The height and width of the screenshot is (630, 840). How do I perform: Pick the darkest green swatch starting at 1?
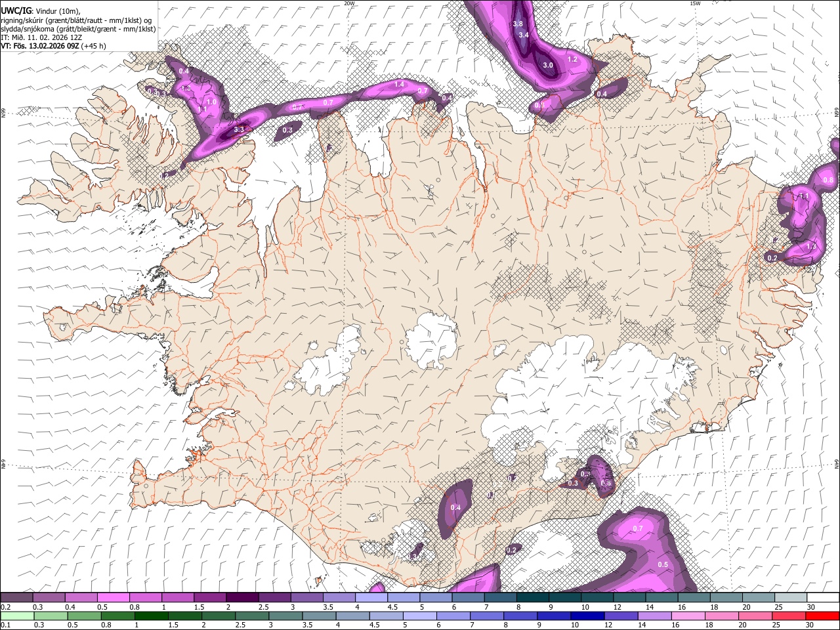coord(152,616)
